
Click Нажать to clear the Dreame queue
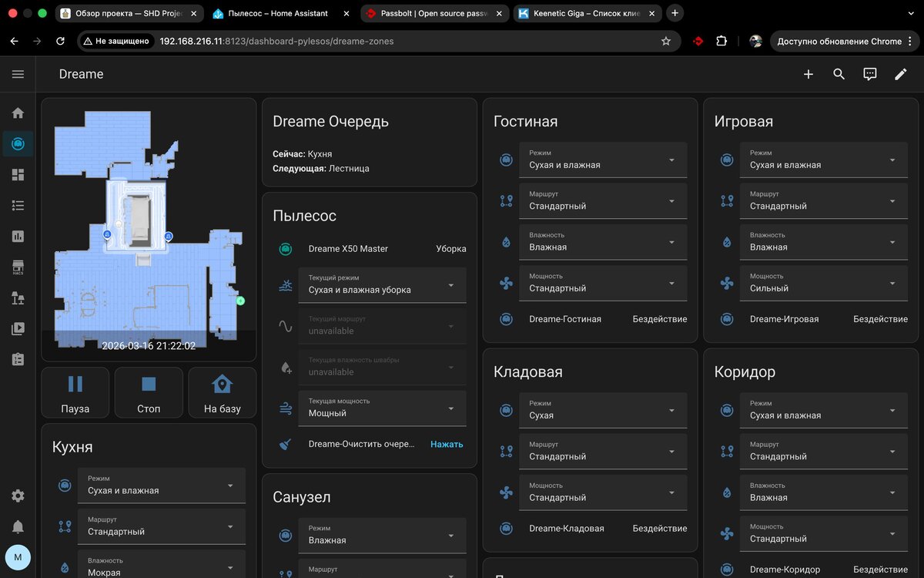[x=447, y=444]
